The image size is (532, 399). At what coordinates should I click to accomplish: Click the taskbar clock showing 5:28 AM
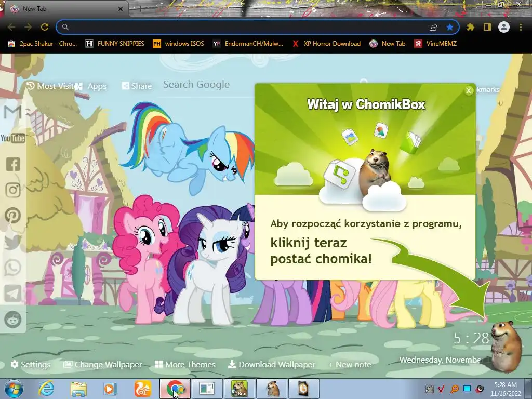point(505,389)
